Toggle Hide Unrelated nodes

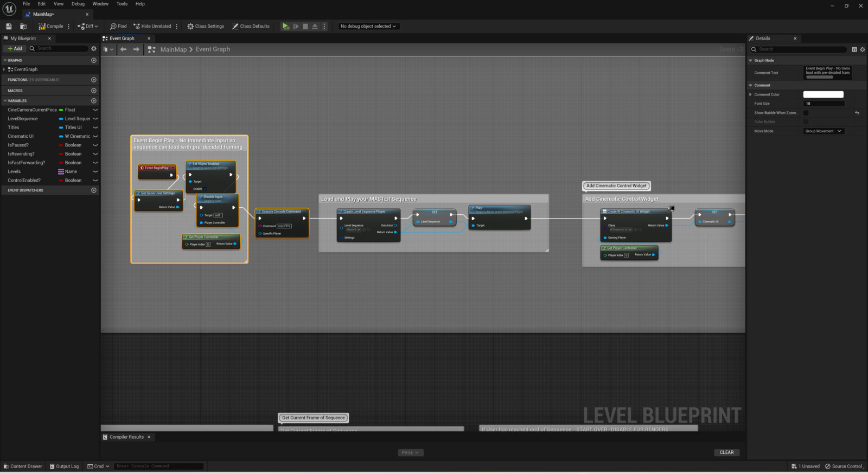coord(152,26)
